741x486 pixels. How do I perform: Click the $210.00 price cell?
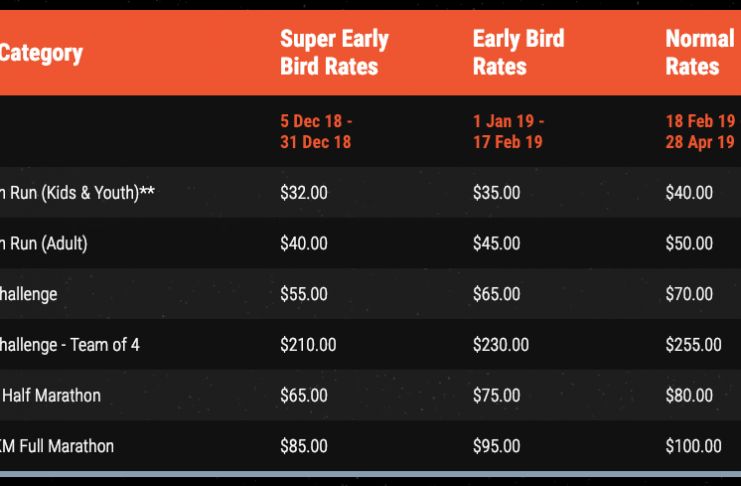click(308, 345)
